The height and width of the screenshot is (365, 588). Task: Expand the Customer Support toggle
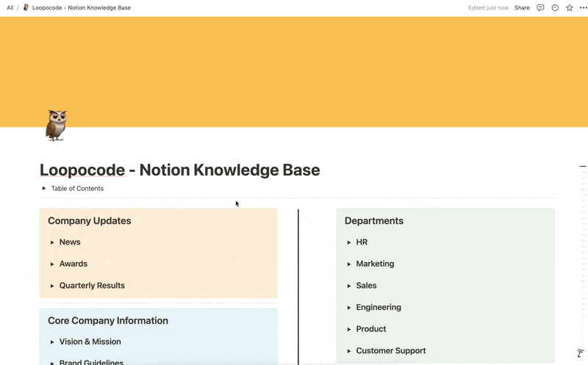tap(348, 351)
